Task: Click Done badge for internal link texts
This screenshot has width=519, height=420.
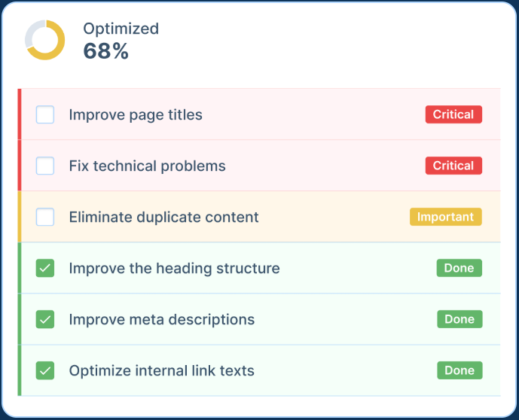Action: 459,370
